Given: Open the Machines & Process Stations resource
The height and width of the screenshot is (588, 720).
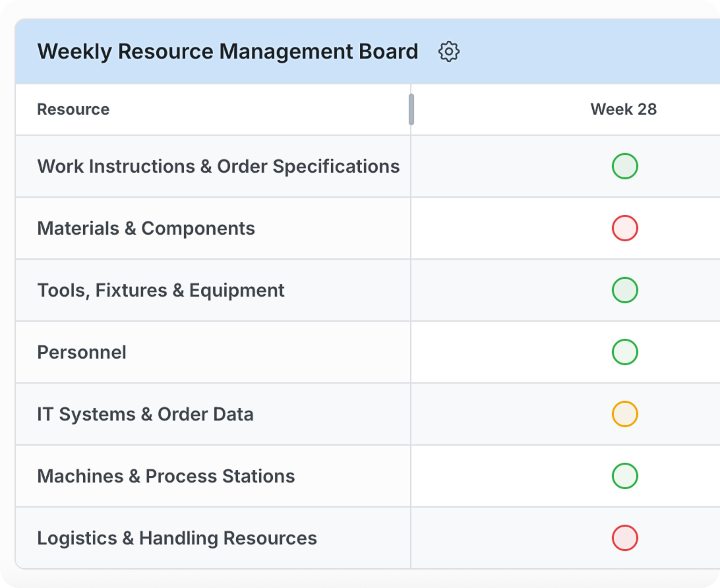Looking at the screenshot, I should click(x=166, y=477).
